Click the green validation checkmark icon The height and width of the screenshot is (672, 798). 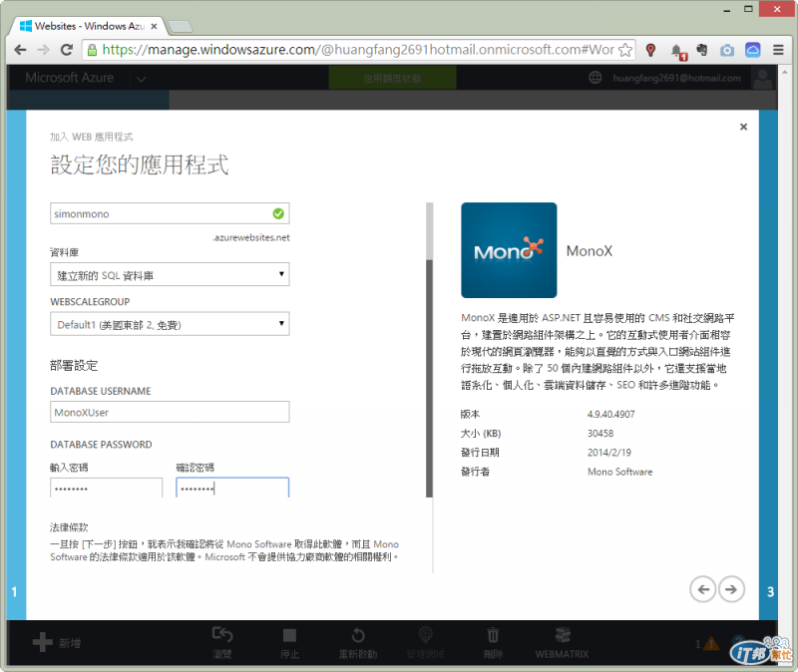tap(278, 213)
